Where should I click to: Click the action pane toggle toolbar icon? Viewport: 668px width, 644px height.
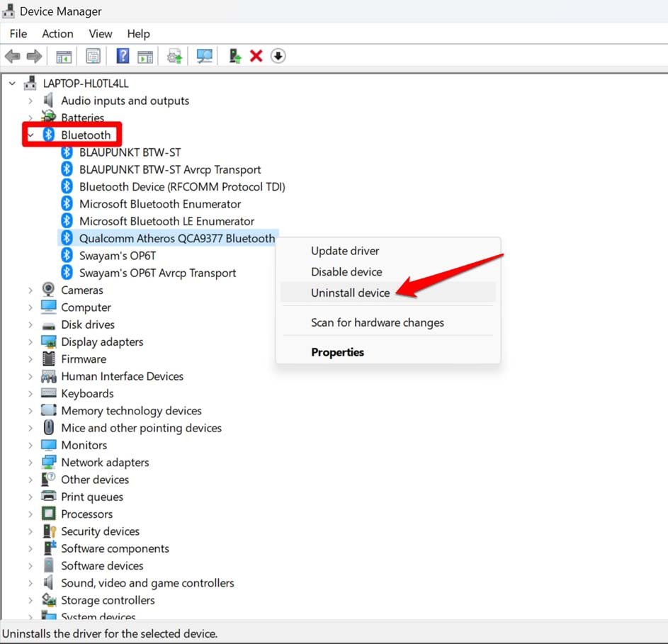tap(145, 56)
